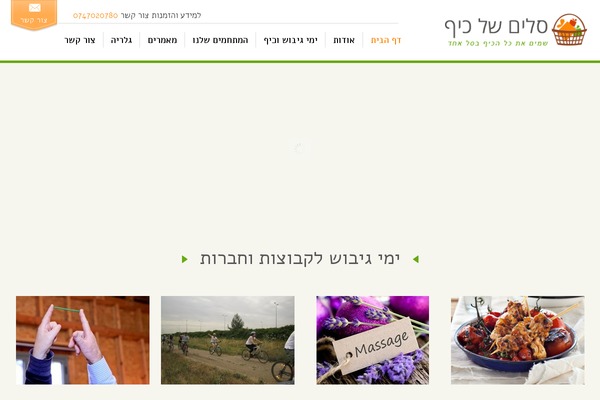The image size is (600, 400).
Task: Open the cyclists on trail thumbnail
Action: pyautogui.click(x=228, y=340)
